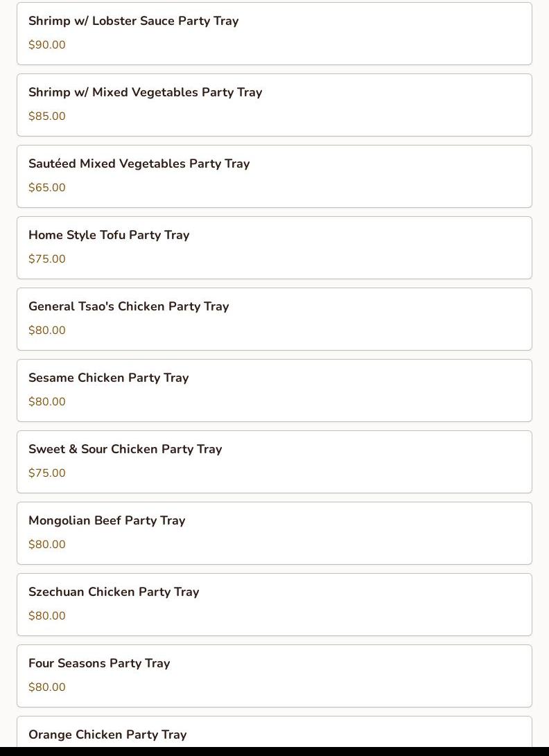Tap the $75.00 price under Sweet & Sour Chicken
This screenshot has width=549, height=756.
[47, 473]
